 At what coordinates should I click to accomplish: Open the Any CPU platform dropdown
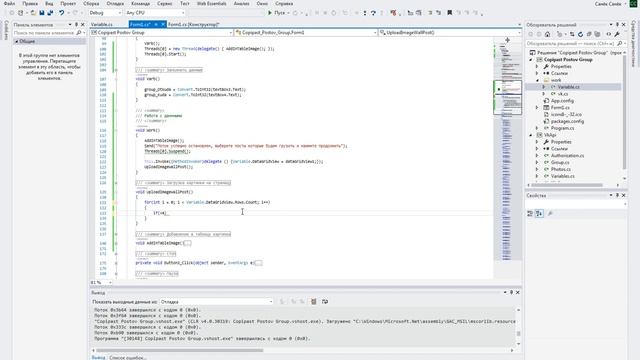pyautogui.click(x=155, y=13)
